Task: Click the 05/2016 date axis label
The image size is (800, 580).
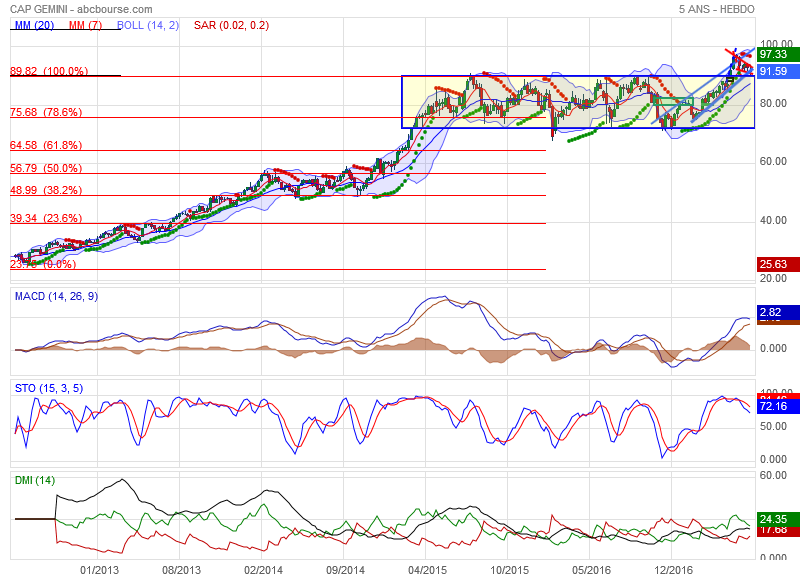Action: [x=591, y=570]
